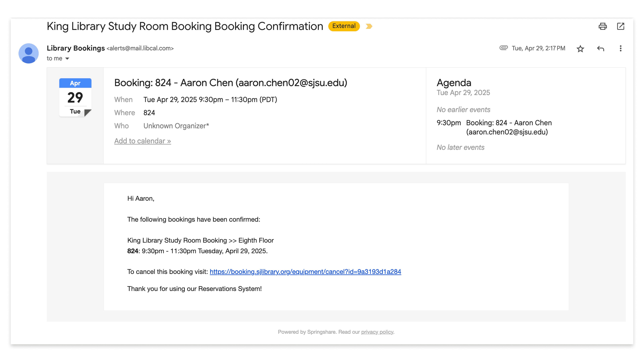
Task: Expand recipient details next to 'to me'
Action: (67, 59)
